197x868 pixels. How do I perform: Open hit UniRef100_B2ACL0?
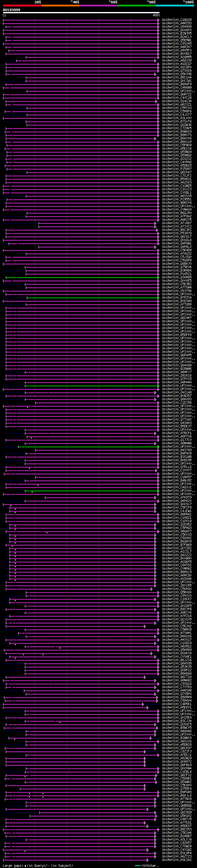(x=177, y=37)
